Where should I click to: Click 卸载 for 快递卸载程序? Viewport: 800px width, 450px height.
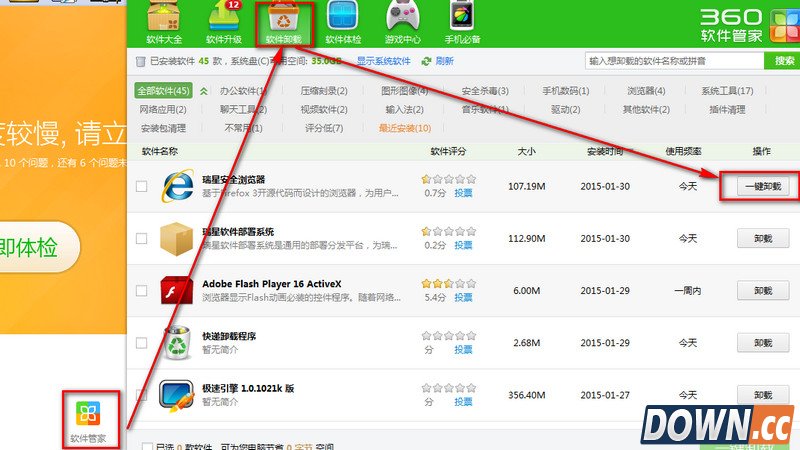pos(763,343)
